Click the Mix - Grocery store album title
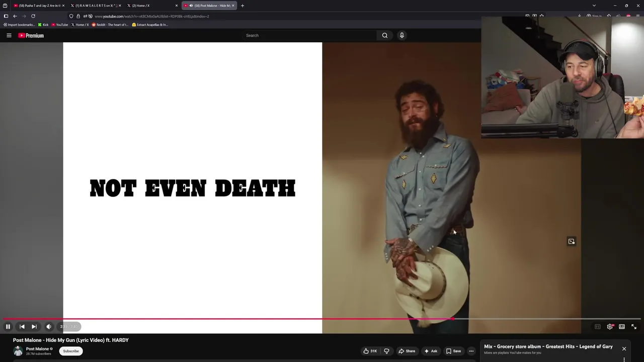 point(548,346)
